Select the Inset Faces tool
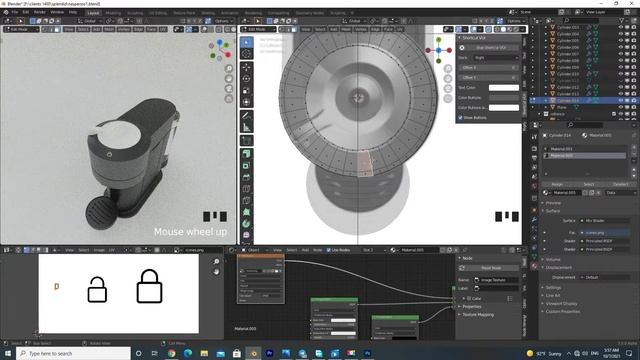The height and width of the screenshot is (360, 640). coord(247,166)
